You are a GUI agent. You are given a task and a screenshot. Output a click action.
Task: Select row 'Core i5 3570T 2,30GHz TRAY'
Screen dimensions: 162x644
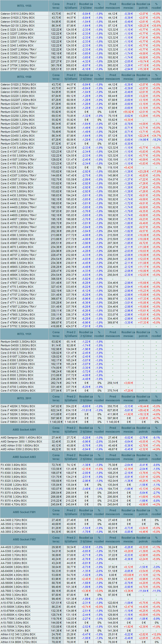pos(81,61)
